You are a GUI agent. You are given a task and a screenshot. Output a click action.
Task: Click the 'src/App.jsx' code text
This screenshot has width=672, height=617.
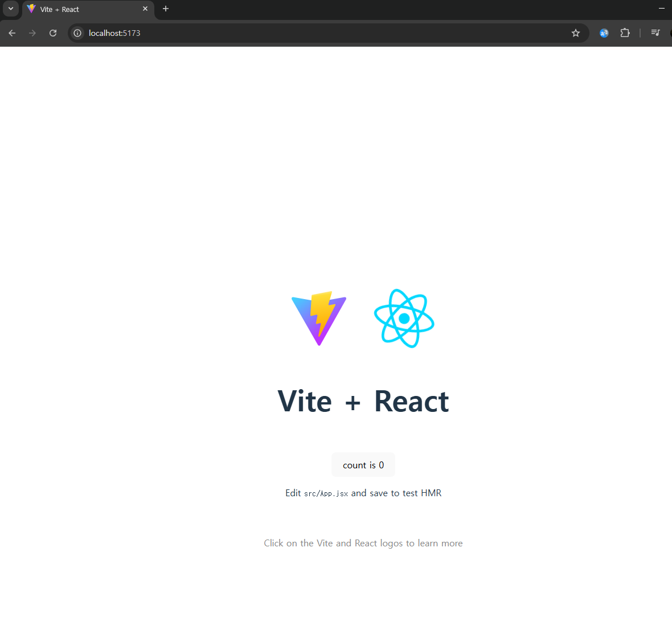tap(326, 493)
